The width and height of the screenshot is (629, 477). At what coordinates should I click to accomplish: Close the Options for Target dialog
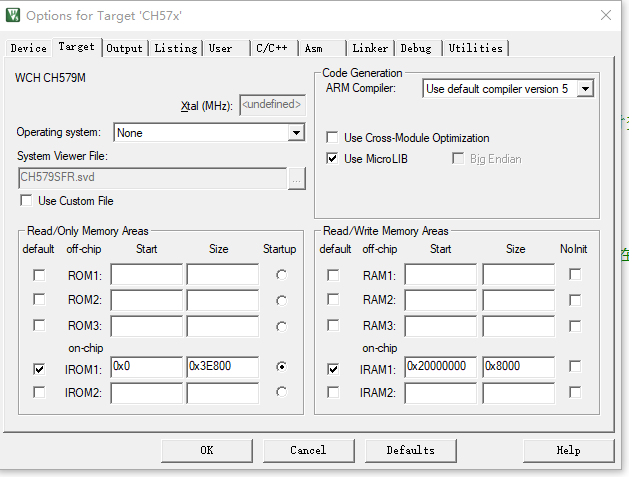(606, 15)
